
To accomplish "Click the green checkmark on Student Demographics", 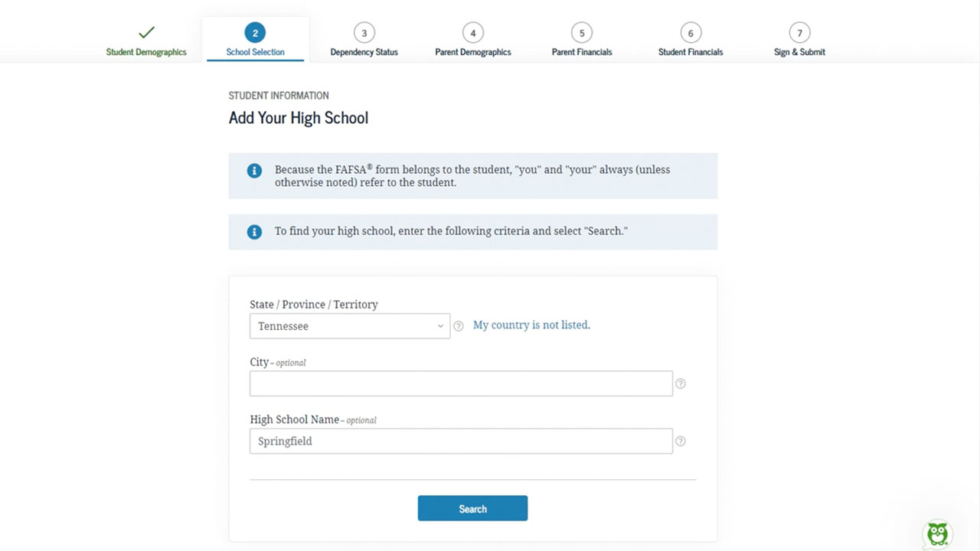I will point(145,33).
